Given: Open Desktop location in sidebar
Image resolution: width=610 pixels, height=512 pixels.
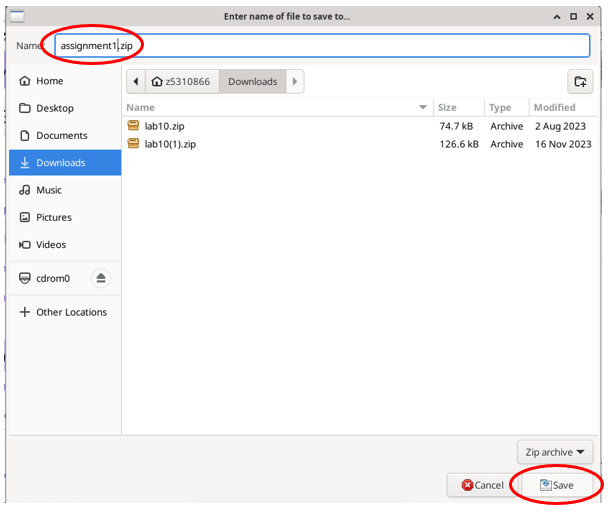Looking at the screenshot, I should [x=65, y=108].
